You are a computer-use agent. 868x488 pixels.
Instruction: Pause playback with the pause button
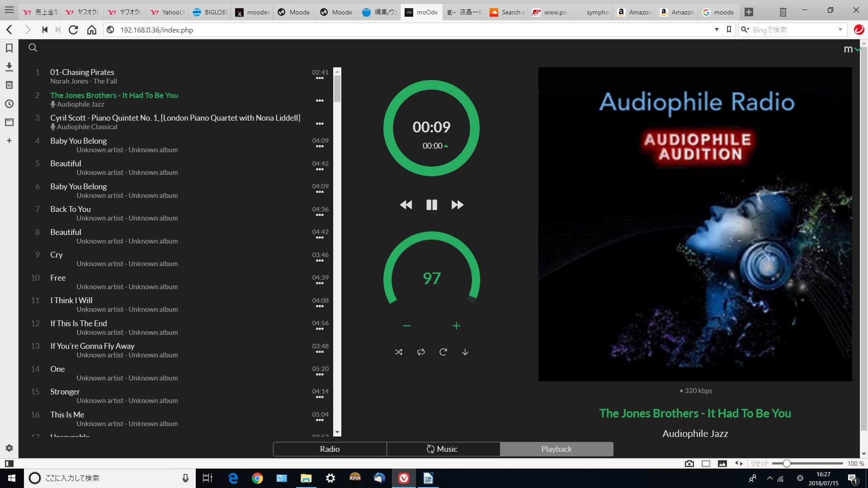[431, 205]
